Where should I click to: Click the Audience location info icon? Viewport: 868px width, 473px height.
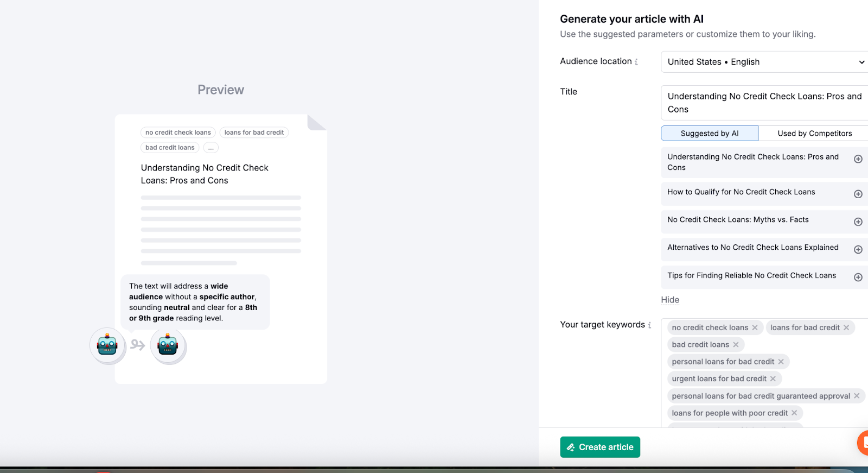[x=636, y=62]
